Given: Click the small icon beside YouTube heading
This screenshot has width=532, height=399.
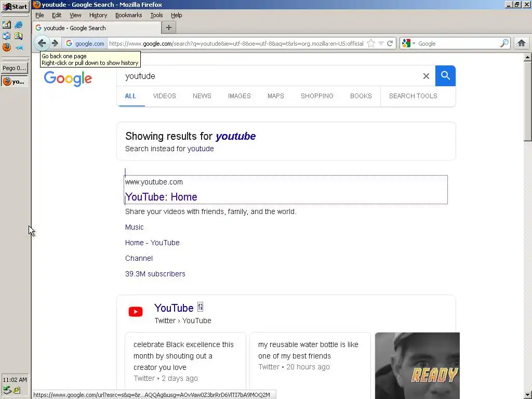Looking at the screenshot, I should coord(200,307).
